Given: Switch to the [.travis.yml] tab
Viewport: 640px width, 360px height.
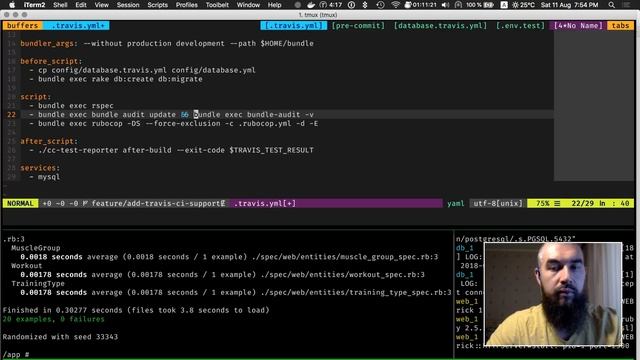Looking at the screenshot, I should click(x=294, y=25).
